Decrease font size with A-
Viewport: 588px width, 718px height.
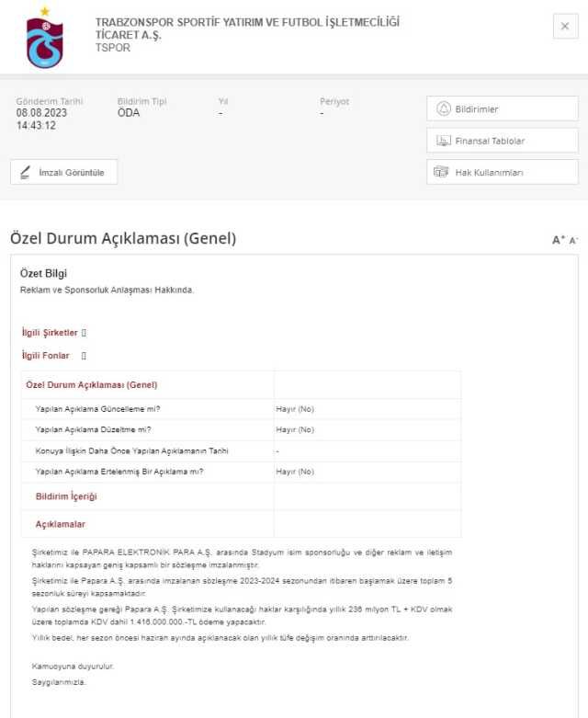tap(573, 240)
